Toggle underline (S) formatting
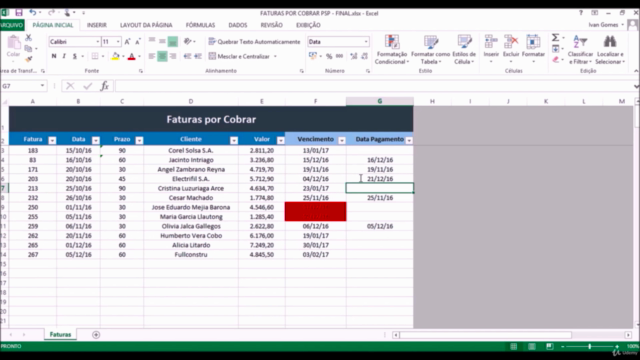The height and width of the screenshot is (360, 640). (74, 56)
